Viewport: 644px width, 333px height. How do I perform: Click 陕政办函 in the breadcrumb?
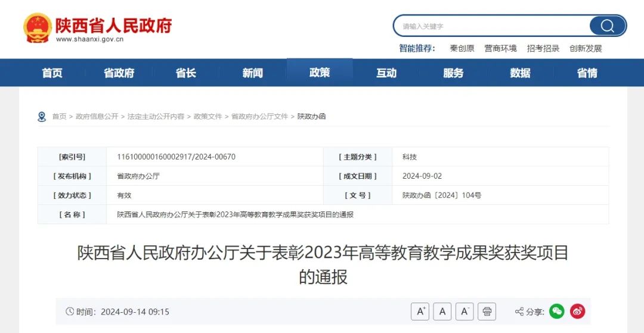(x=311, y=117)
